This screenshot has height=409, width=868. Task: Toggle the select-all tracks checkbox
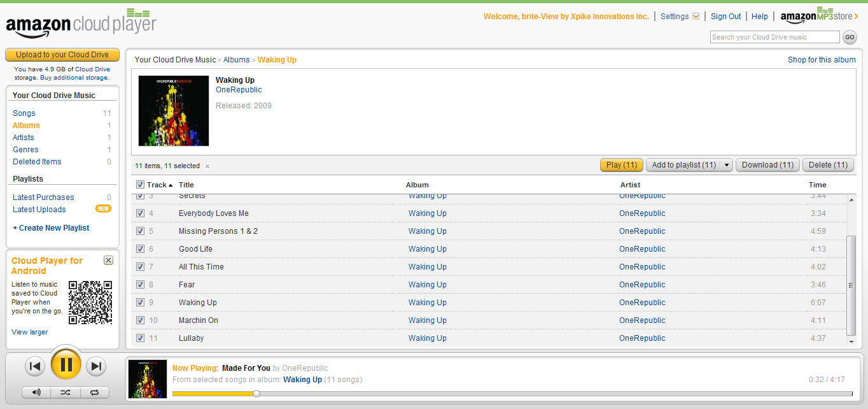click(140, 185)
